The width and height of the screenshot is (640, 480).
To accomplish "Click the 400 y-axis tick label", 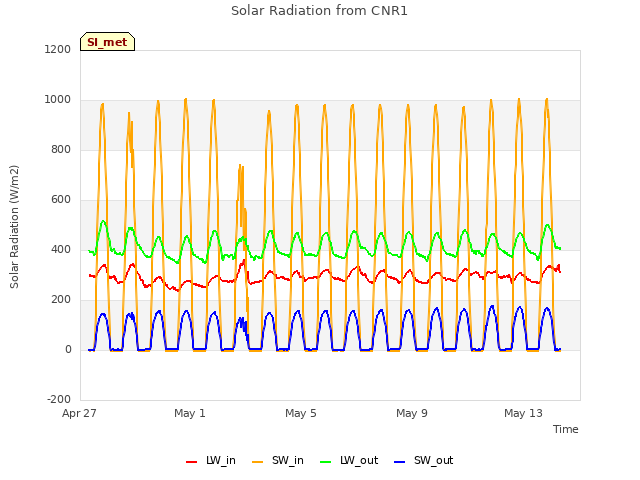I will click(61, 249).
